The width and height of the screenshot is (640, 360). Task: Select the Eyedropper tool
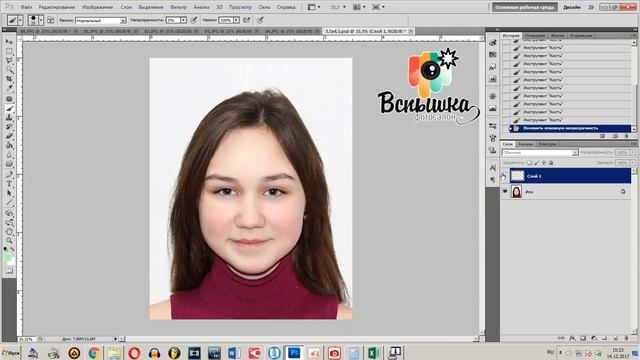pyautogui.click(x=9, y=88)
